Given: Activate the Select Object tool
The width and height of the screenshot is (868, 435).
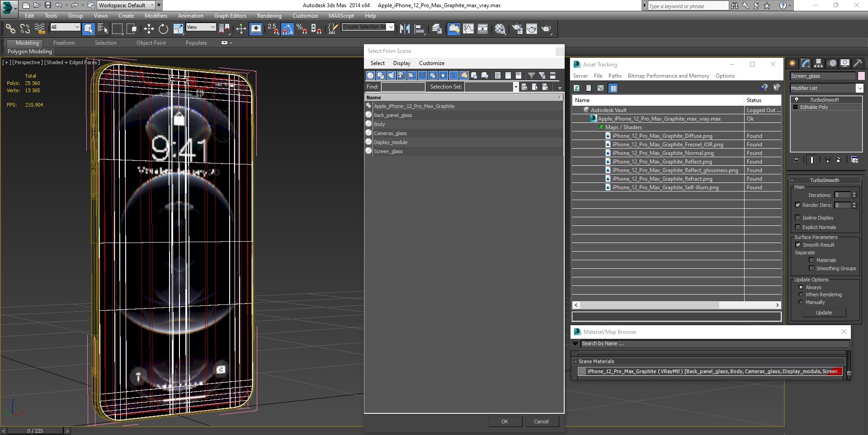Looking at the screenshot, I should pyautogui.click(x=89, y=29).
